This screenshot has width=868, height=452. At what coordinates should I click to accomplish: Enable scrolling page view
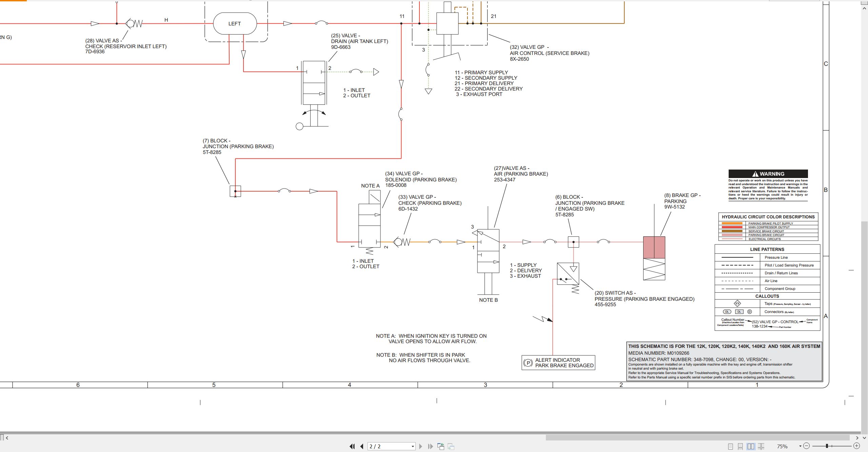click(741, 447)
